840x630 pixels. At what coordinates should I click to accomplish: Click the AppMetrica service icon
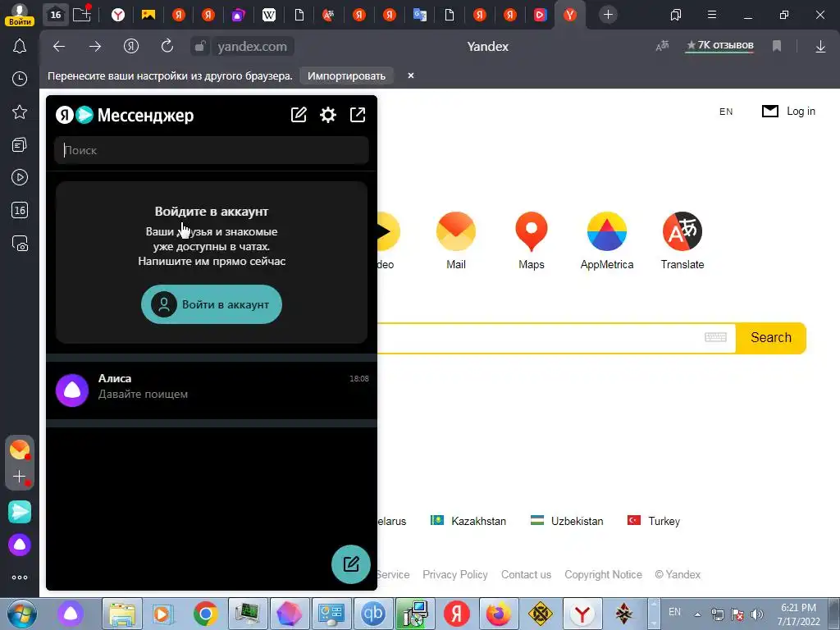(607, 231)
